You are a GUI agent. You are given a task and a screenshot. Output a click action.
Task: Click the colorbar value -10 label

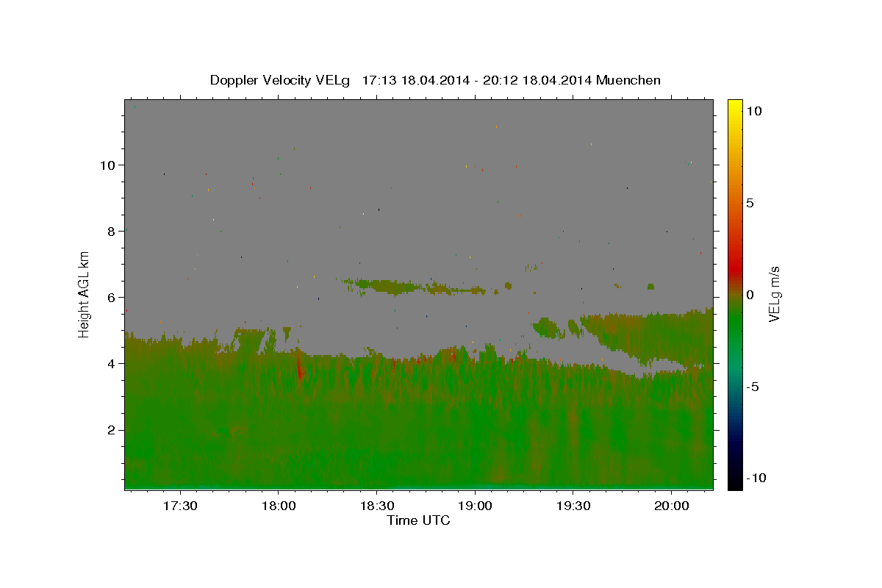755,478
